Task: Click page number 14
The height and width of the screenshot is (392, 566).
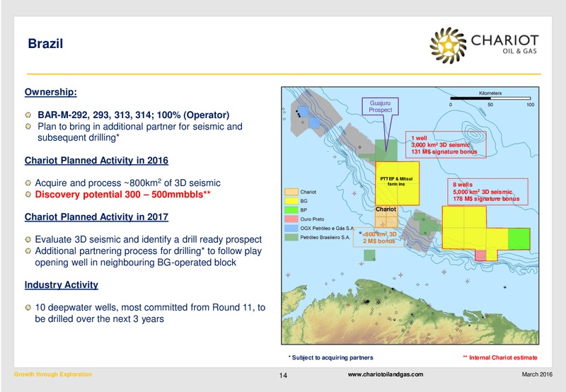Action: [284, 376]
